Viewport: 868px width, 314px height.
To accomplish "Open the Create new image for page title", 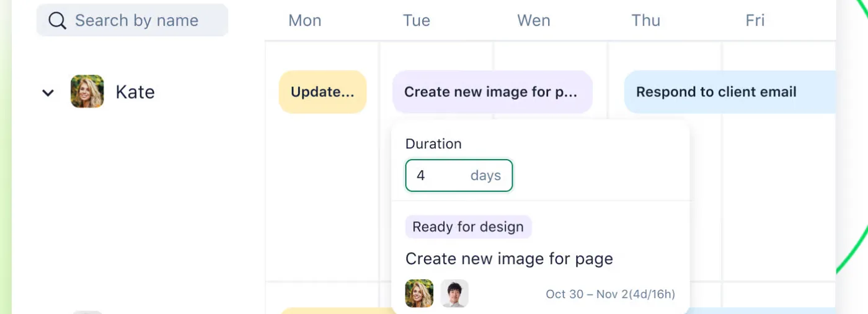I will 509,258.
